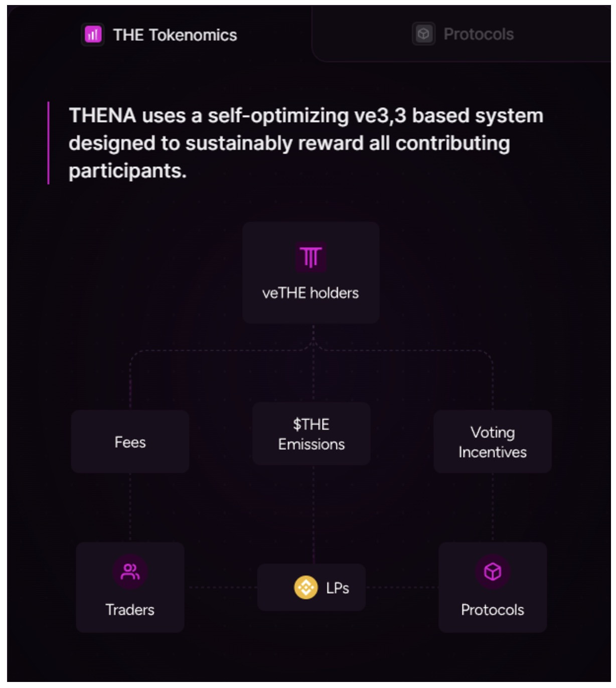The width and height of the screenshot is (616, 688).
Task: Click the veTHE holders node
Action: tap(311, 272)
